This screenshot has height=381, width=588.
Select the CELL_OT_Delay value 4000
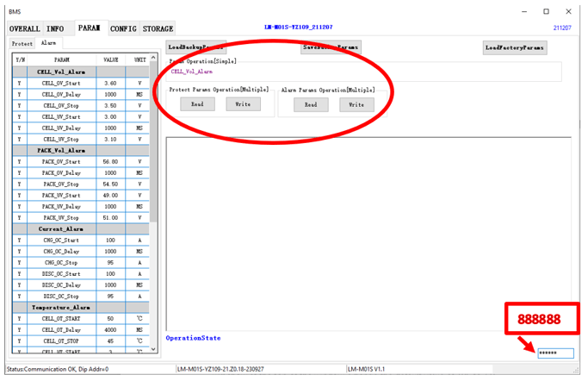[x=111, y=329]
